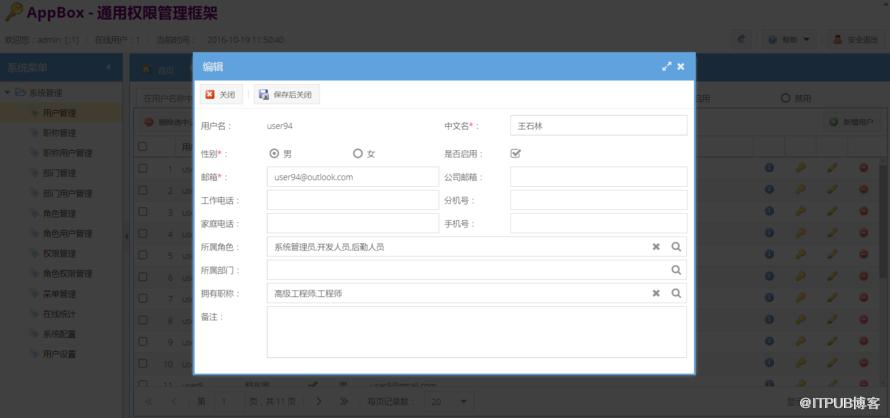Open 系统配置 in the sidebar menu

(61, 334)
